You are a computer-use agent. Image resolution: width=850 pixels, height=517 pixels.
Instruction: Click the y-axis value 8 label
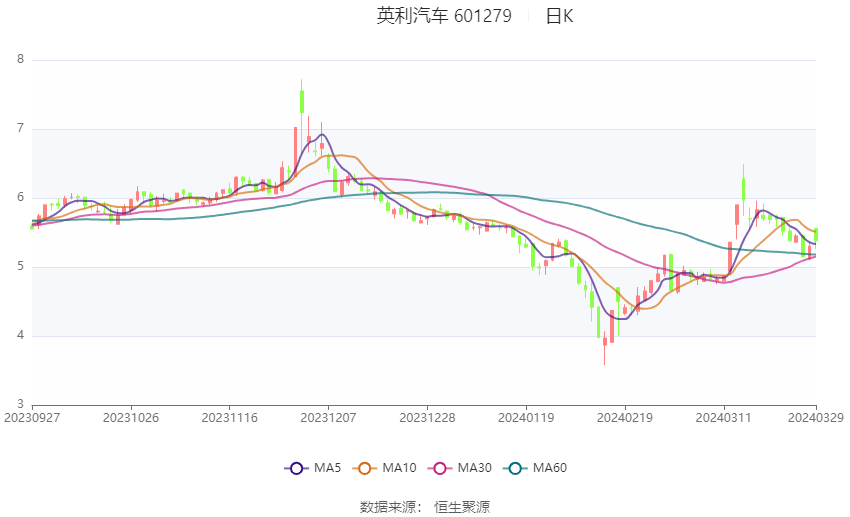[x=20, y=59]
